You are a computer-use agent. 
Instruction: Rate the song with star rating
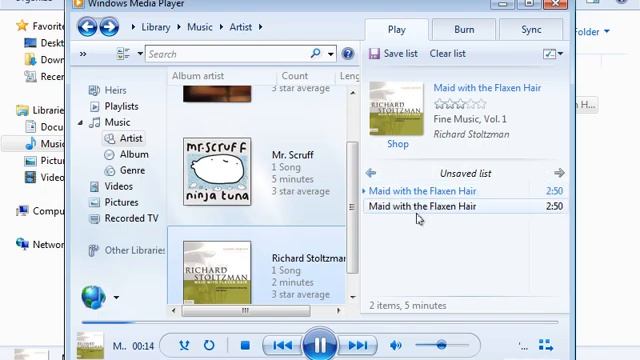pyautogui.click(x=460, y=104)
